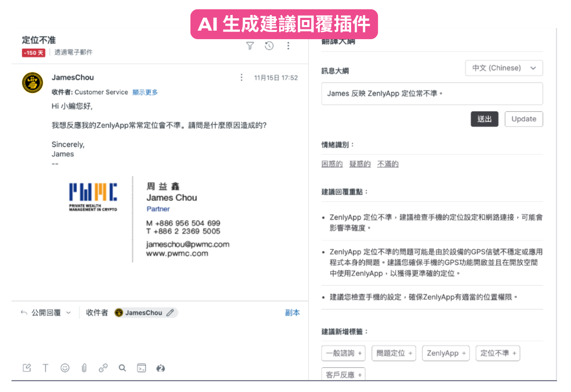The width and height of the screenshot is (571, 392).
Task: Add ZenlyApp suggested tag
Action: point(446,353)
